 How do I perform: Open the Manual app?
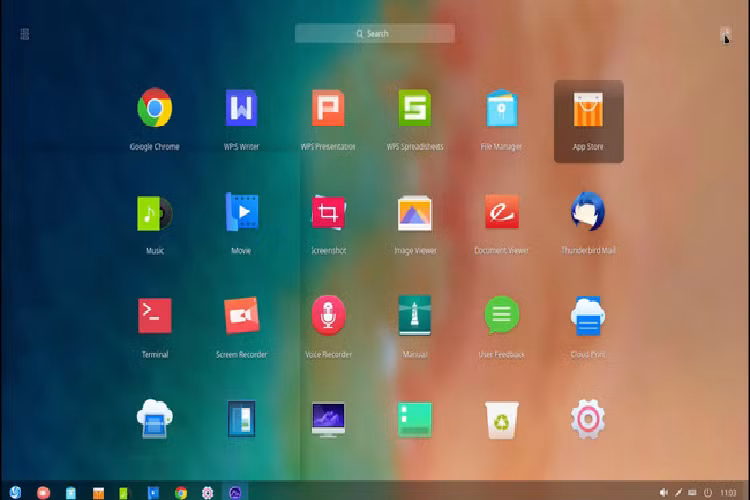pos(415,315)
